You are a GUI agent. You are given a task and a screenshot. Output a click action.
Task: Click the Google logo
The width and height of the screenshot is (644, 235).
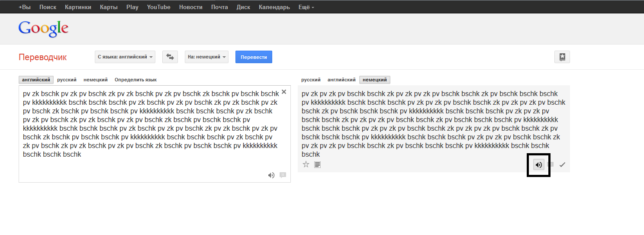[43, 29]
